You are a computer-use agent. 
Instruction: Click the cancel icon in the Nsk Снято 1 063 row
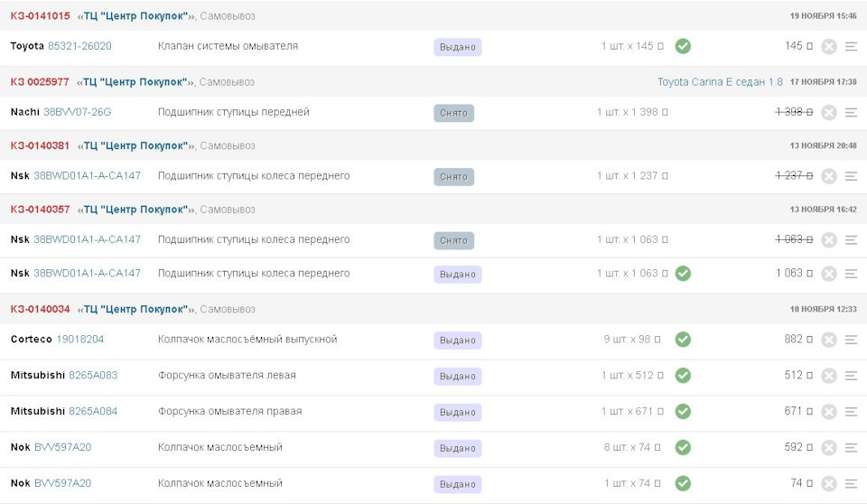[829, 239]
